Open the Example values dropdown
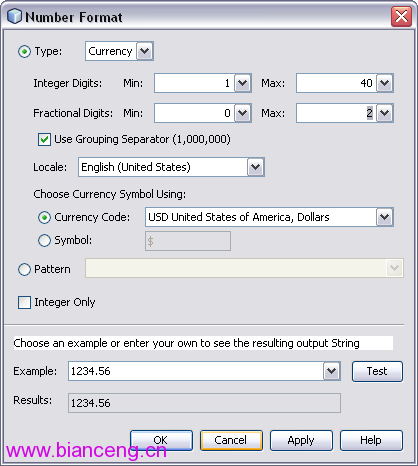This screenshot has height=466, width=418. point(331,371)
